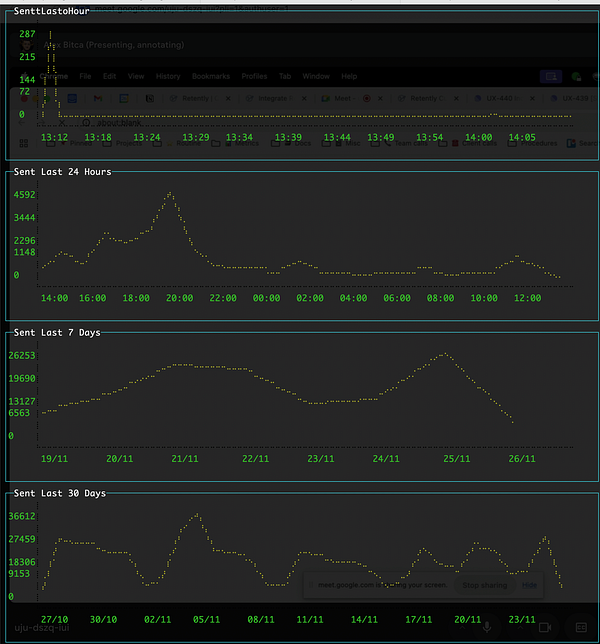600x644 pixels.
Task: Click the 20:00 label on the 24-hour chart
Action: [180, 298]
